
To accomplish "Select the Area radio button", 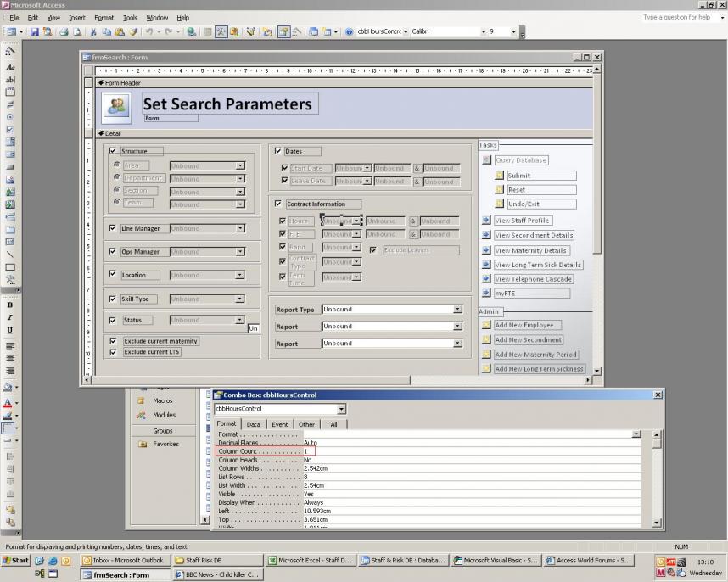I will tap(116, 166).
